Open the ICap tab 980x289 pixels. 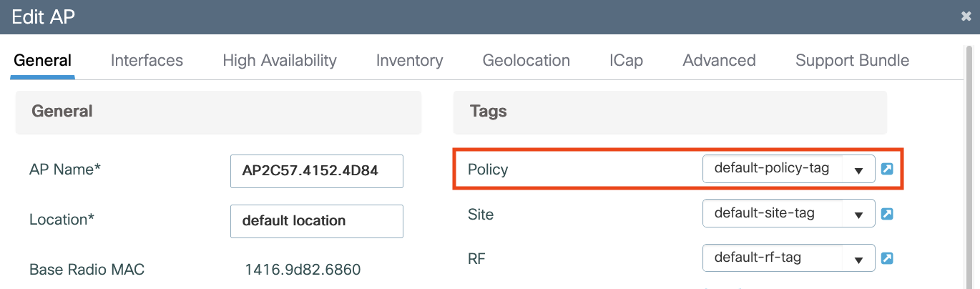[626, 61]
